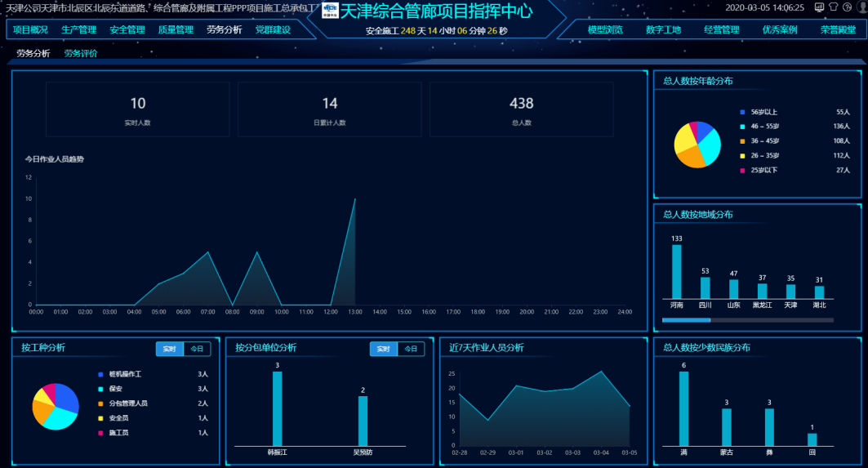
Task: Open the 荣誉殿堂 menu
Action: (x=838, y=30)
